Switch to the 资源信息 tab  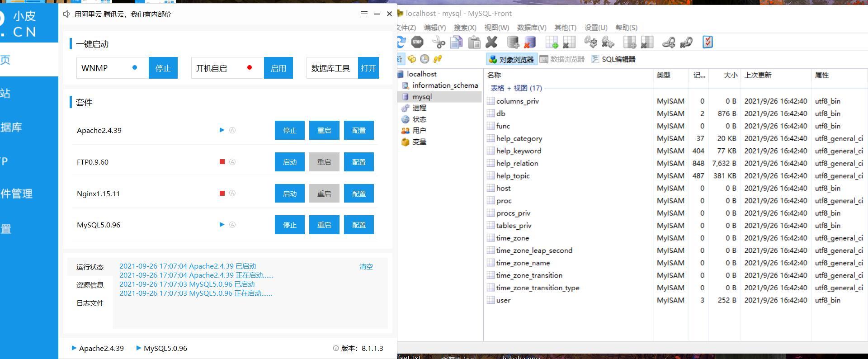click(90, 285)
